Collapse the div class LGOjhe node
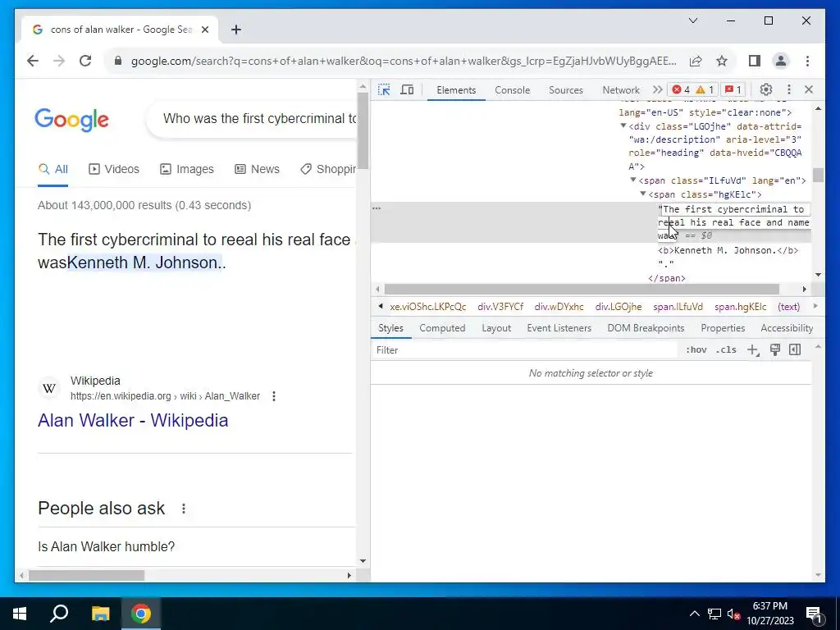 pyautogui.click(x=623, y=126)
